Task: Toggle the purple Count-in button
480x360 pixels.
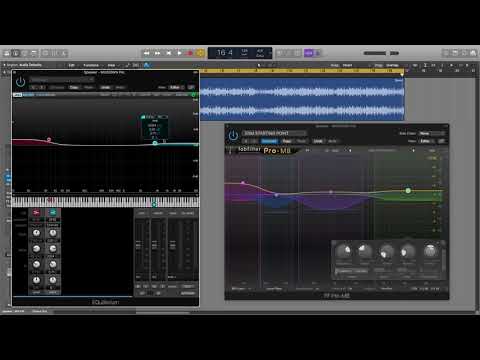Action: point(309,53)
